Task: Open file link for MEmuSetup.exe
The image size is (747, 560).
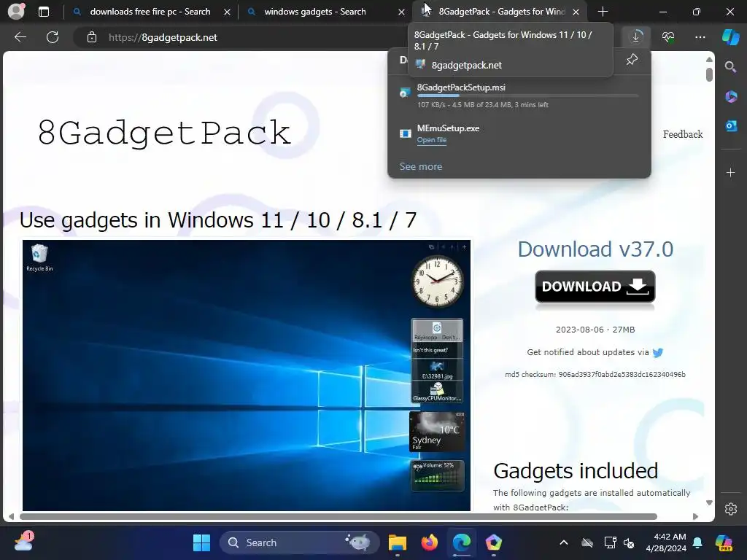Action: [432, 139]
